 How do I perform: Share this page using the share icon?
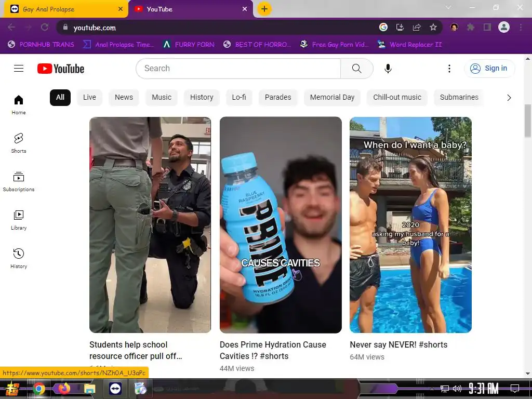pyautogui.click(x=417, y=27)
